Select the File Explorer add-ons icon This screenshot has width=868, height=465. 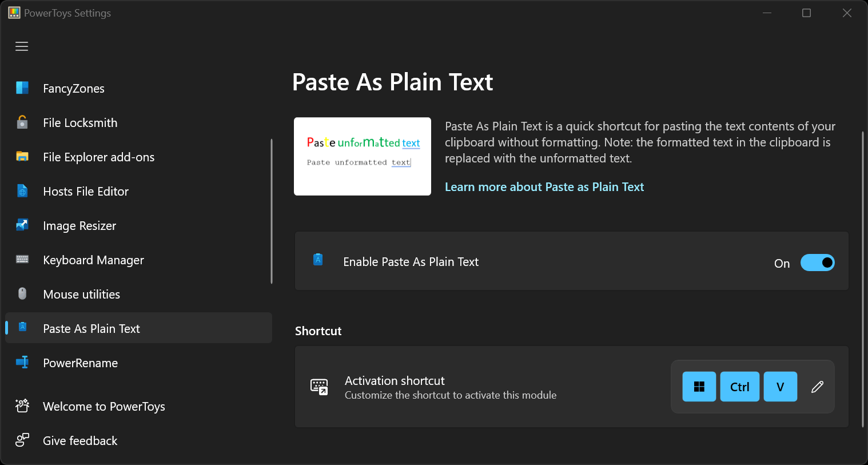(22, 157)
